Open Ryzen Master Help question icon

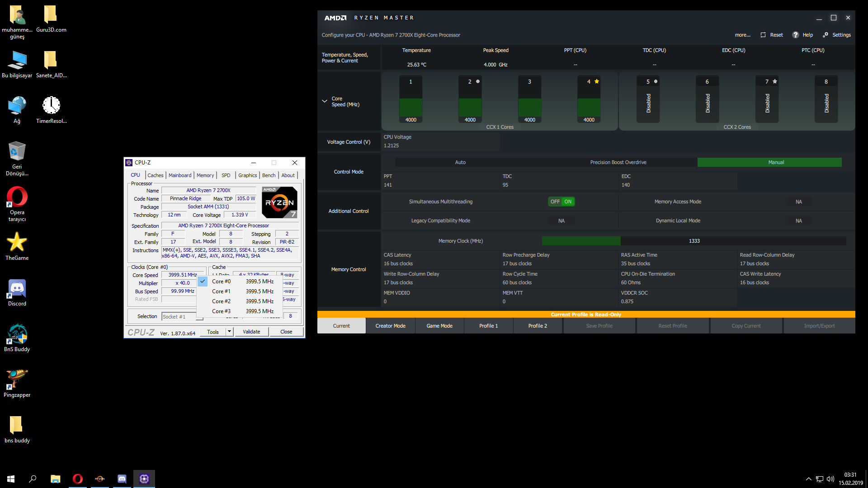point(796,35)
